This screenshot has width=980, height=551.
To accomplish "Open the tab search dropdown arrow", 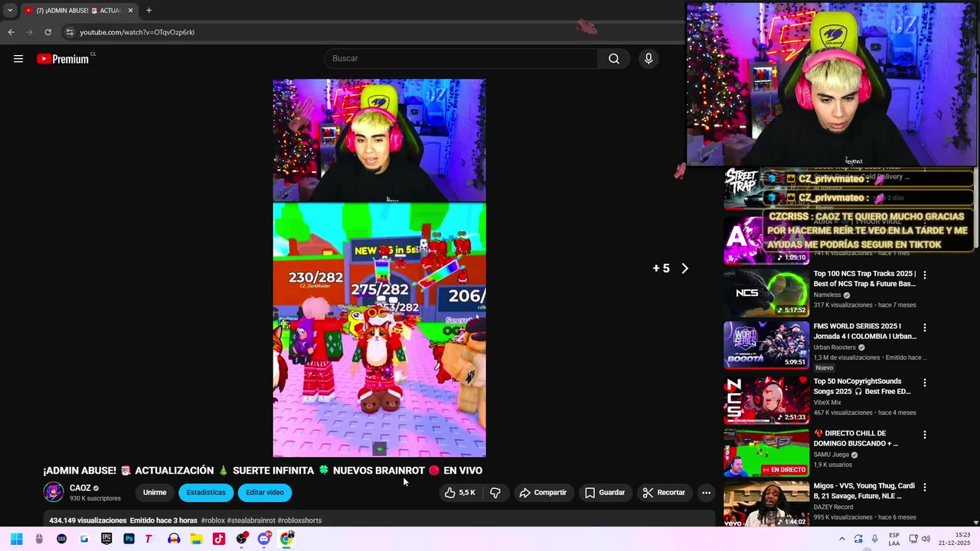I will coord(10,10).
